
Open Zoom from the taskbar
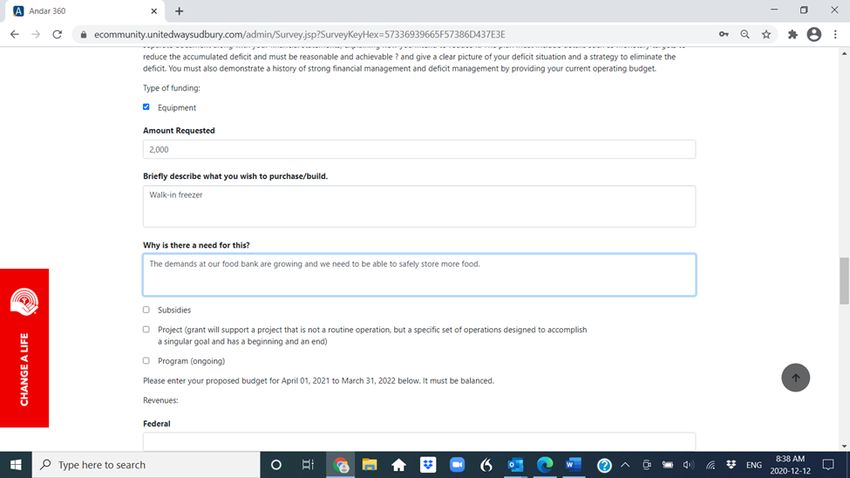coord(457,464)
